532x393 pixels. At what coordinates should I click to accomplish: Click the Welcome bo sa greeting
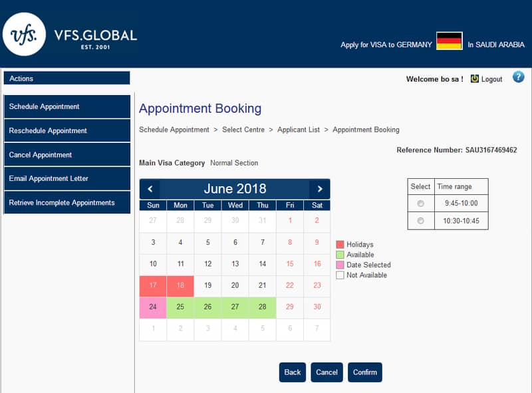click(x=435, y=79)
